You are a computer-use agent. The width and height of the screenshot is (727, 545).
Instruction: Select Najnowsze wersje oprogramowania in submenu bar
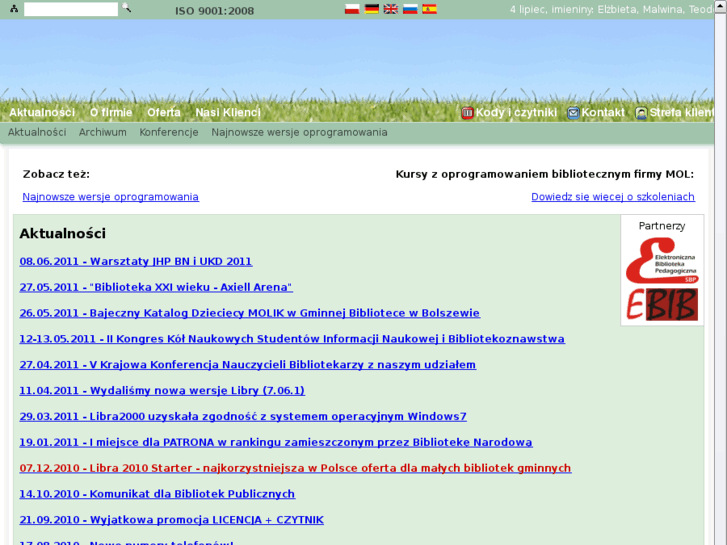[299, 132]
